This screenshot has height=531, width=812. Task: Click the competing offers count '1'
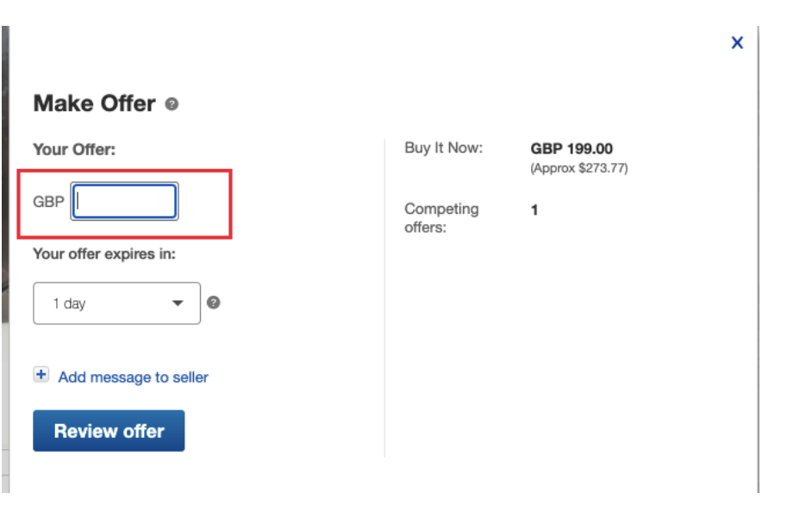pyautogui.click(x=534, y=209)
